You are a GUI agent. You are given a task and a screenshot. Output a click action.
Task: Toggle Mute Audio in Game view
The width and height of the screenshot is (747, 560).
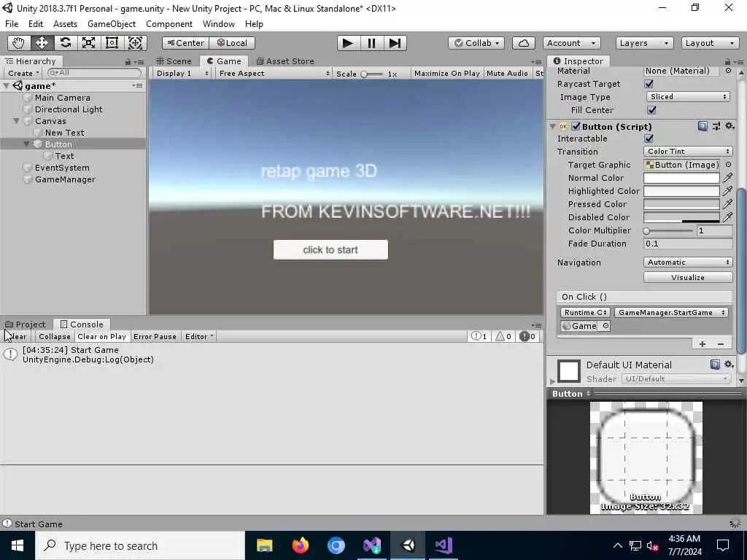click(x=508, y=74)
